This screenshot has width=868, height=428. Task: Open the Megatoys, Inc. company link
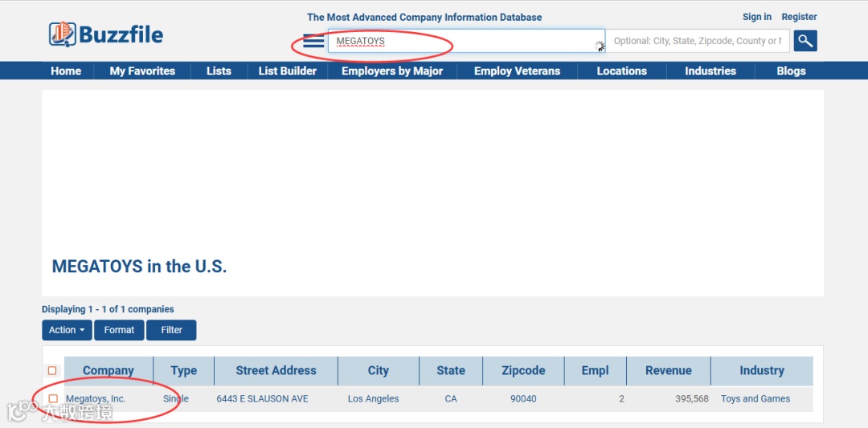(x=96, y=399)
